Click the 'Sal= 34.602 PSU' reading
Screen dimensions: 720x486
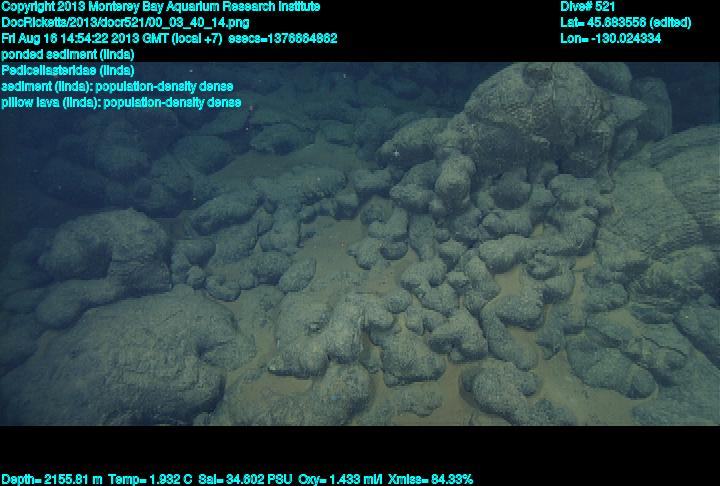[x=245, y=480]
